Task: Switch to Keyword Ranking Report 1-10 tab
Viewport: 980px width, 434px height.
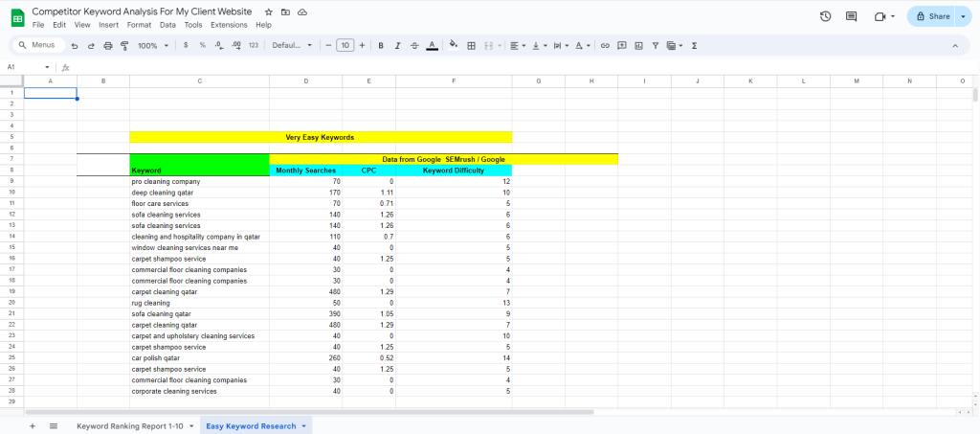Action: click(134, 425)
